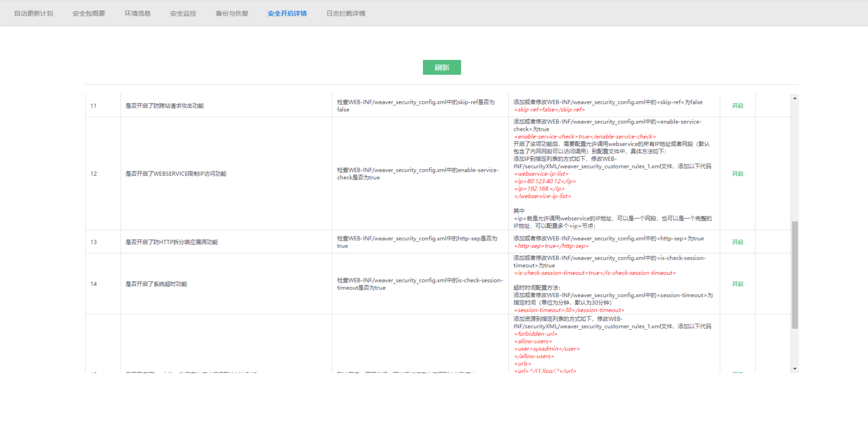Viewport: 868px width, 435px height.
Task: Click 开启 status in row 13
Action: tap(737, 242)
